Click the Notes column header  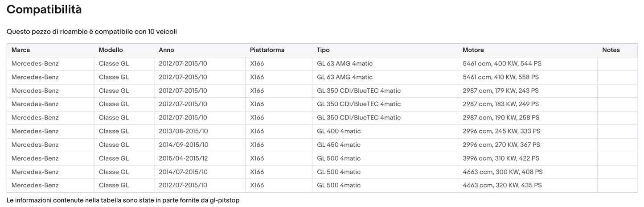(x=611, y=50)
